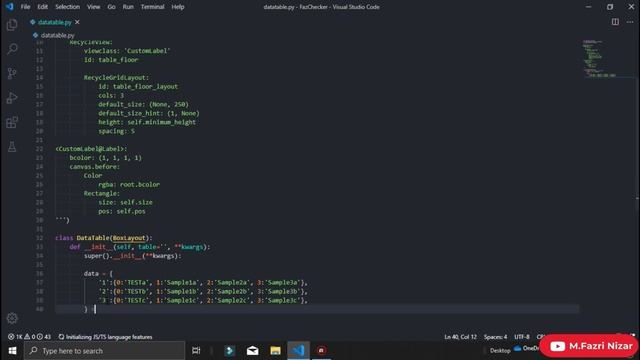Click the Desktop toolbar on the taskbar
The height and width of the screenshot is (360, 640).
click(500, 351)
